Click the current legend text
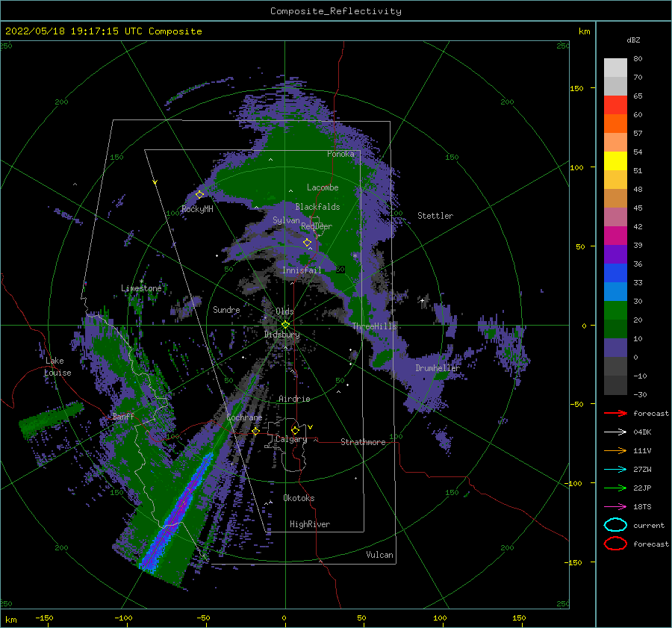This screenshot has width=672, height=628. [649, 526]
